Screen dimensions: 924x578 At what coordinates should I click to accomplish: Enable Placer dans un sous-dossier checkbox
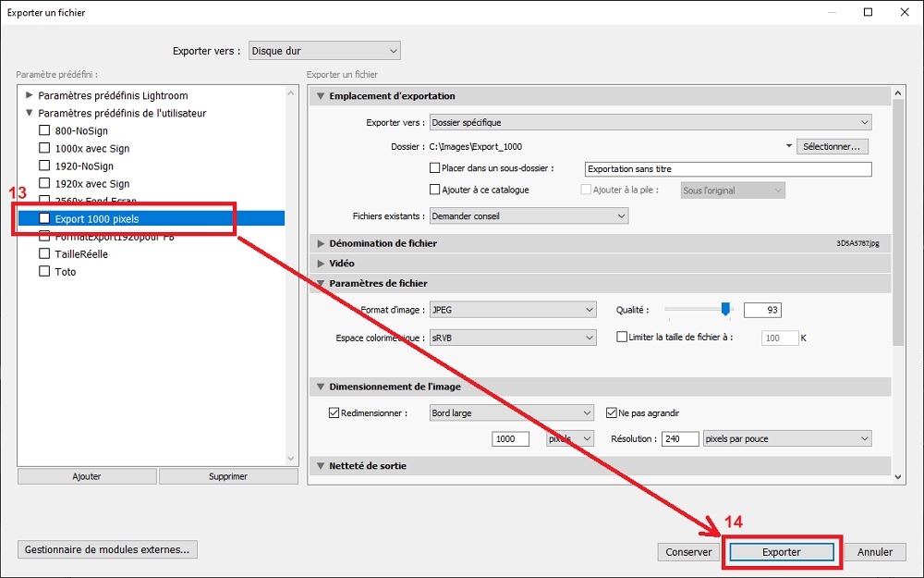(435, 168)
